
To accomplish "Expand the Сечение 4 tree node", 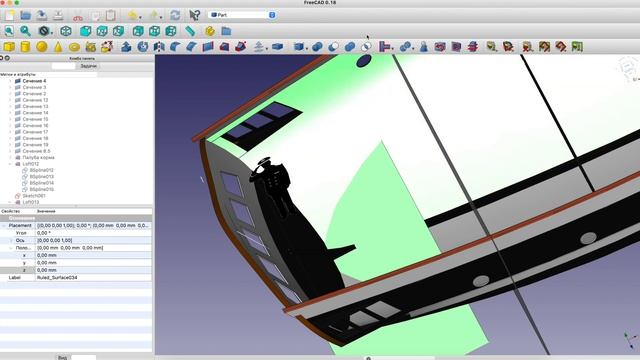I will pos(10,81).
